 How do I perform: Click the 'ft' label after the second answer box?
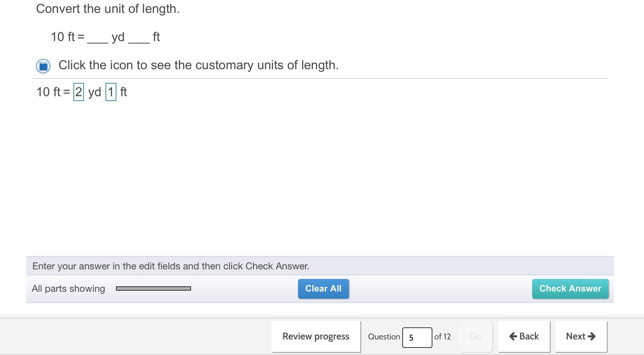[124, 92]
